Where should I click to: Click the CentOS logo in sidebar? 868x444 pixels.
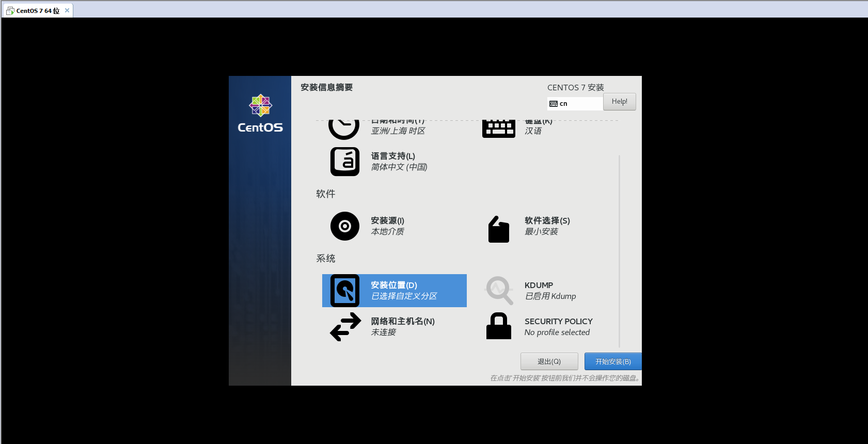260,114
